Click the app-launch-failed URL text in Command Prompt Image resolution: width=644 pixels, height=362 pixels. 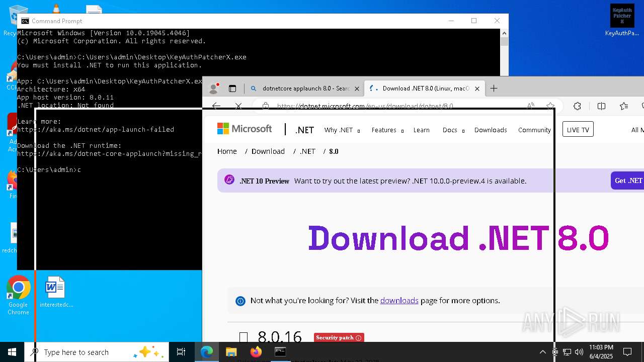click(96, 129)
